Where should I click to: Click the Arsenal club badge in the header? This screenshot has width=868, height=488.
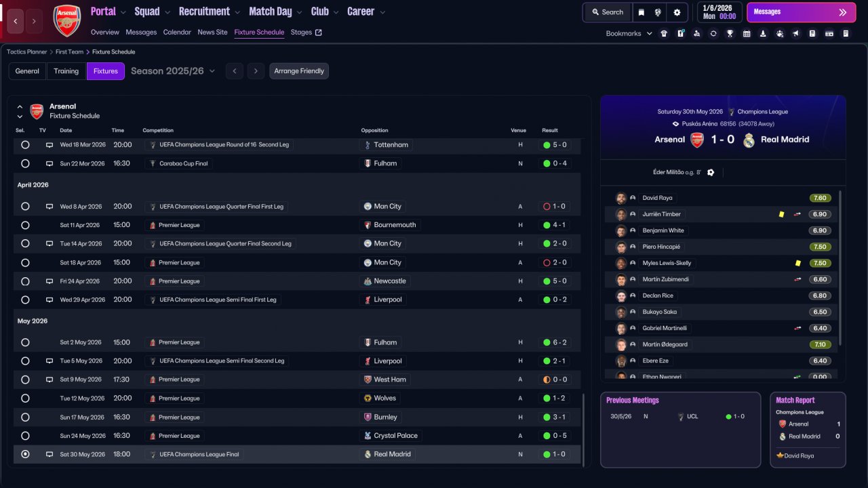(67, 21)
